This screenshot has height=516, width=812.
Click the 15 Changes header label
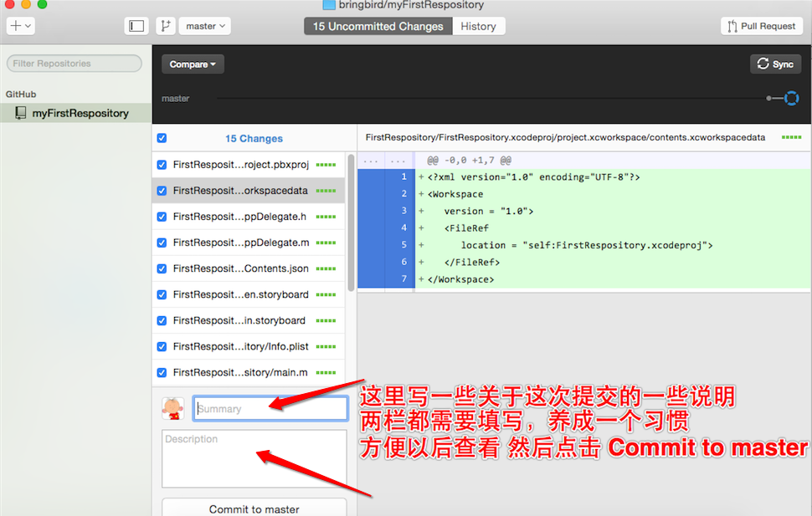pos(254,138)
